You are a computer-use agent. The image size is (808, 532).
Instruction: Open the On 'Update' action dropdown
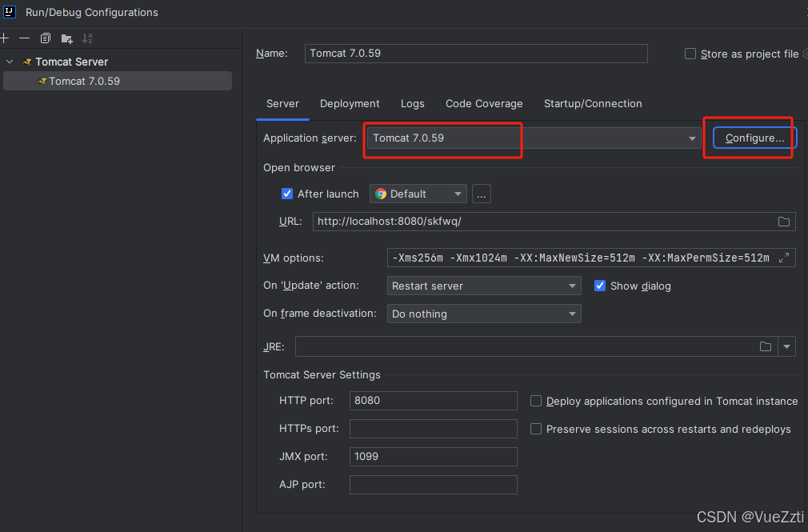484,286
